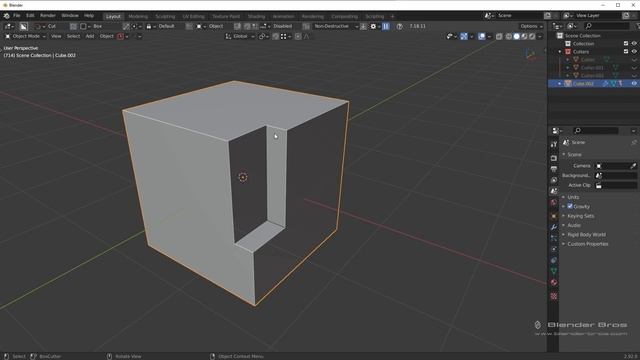Open the Options dropdown in header
This screenshot has height=360, width=640.
click(x=531, y=26)
